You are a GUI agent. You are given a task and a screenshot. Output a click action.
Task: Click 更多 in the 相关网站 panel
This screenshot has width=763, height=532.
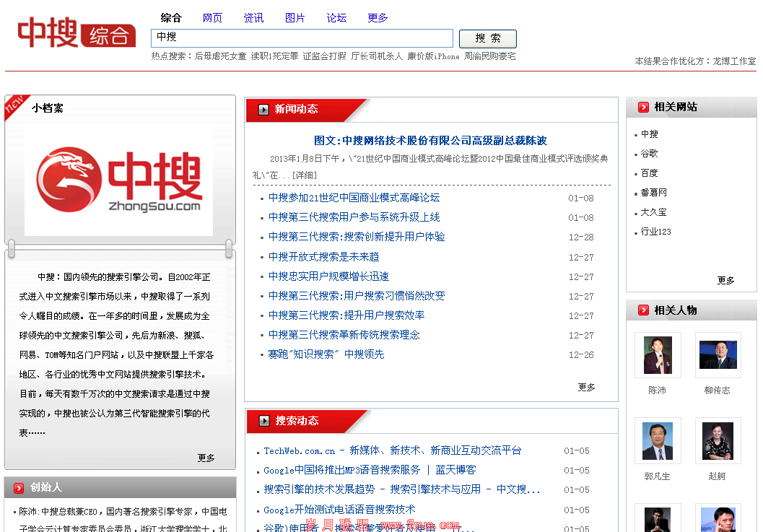tap(725, 280)
